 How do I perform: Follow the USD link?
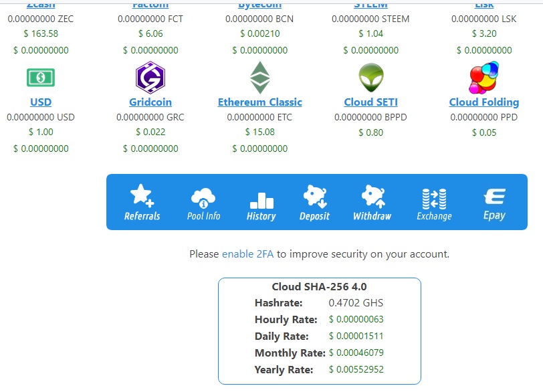(41, 102)
